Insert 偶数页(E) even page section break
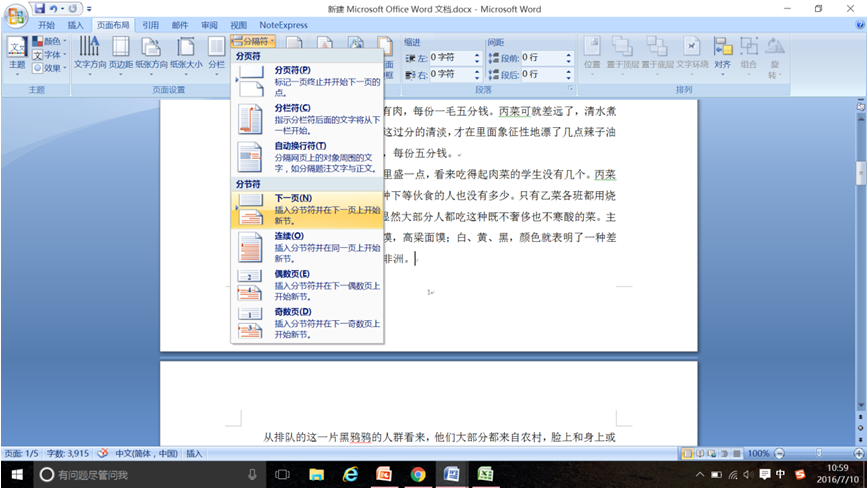The height and width of the screenshot is (489, 868). (307, 285)
